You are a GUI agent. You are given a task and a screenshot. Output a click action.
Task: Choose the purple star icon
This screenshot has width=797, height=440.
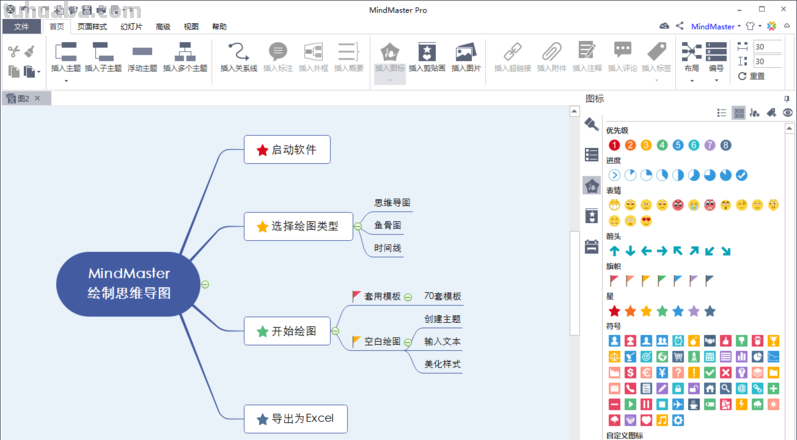pyautogui.click(x=694, y=311)
